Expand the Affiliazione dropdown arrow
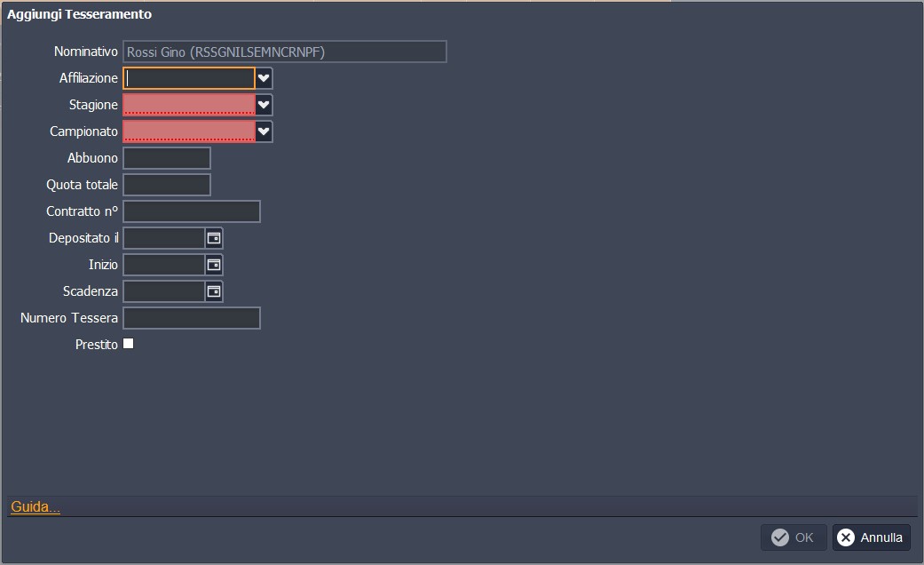 click(x=264, y=78)
